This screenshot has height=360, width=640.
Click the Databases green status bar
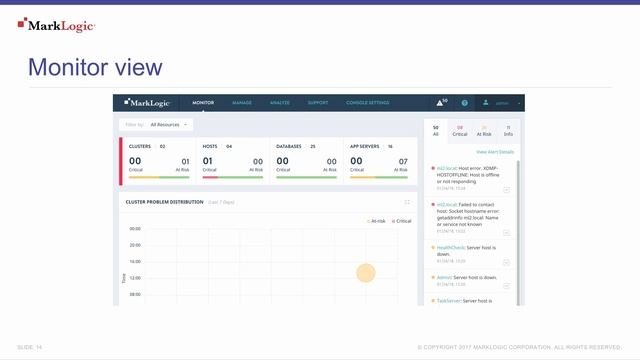[306, 177]
